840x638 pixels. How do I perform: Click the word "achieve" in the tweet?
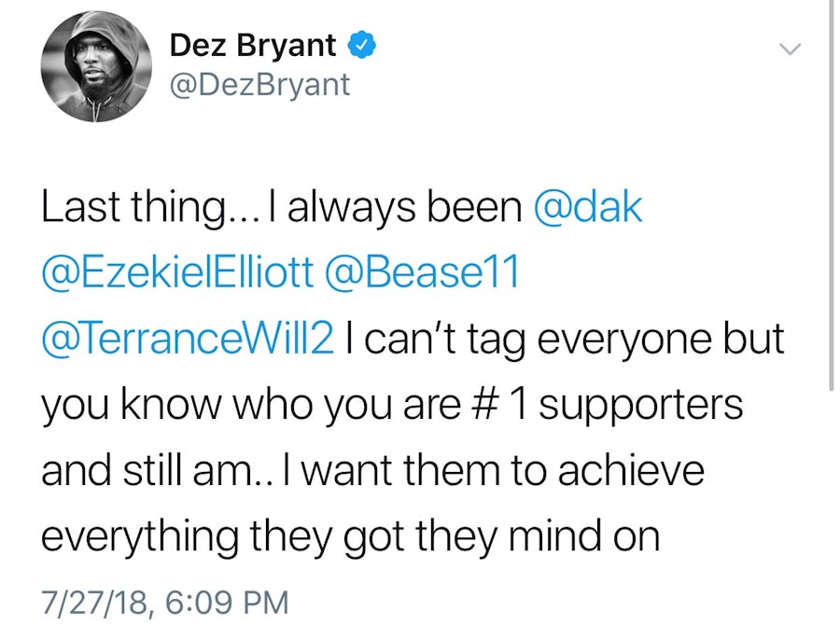pyautogui.click(x=631, y=471)
